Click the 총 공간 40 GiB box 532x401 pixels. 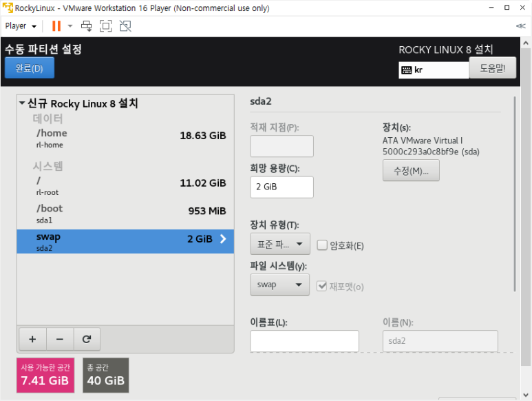click(x=106, y=376)
